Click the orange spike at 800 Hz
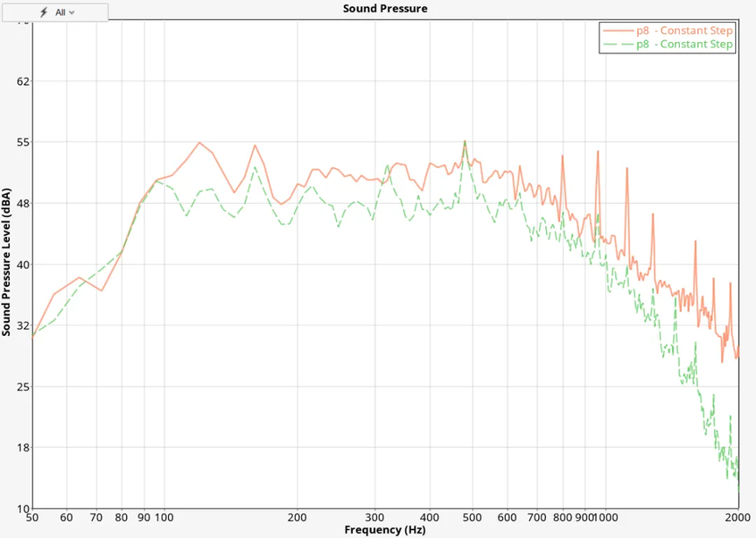756x538 pixels. click(562, 157)
